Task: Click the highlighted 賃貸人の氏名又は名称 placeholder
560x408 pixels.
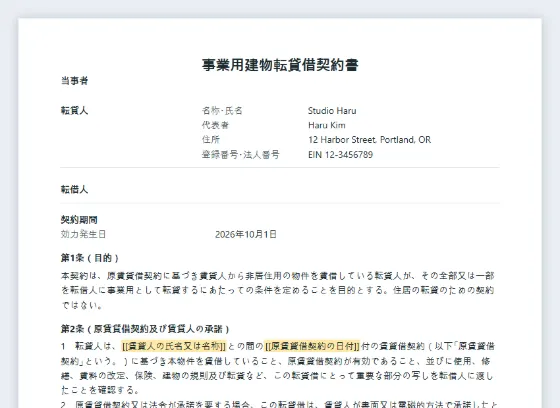Action: [174, 346]
